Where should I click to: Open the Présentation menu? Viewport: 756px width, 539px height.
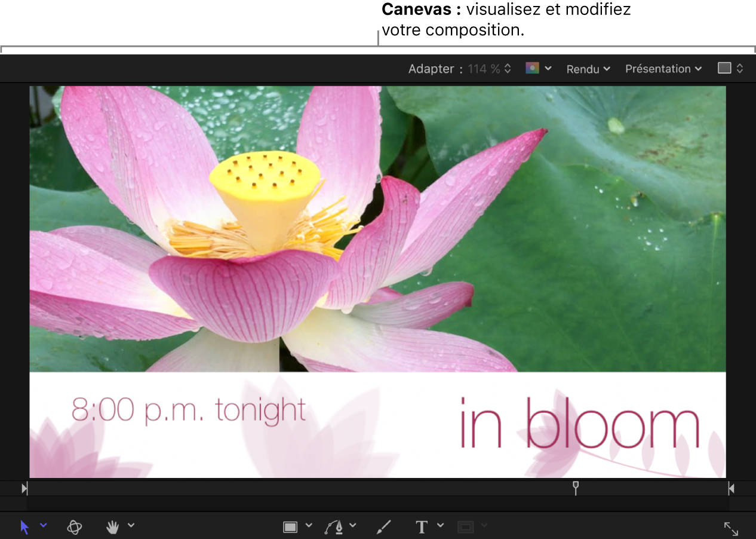(663, 69)
